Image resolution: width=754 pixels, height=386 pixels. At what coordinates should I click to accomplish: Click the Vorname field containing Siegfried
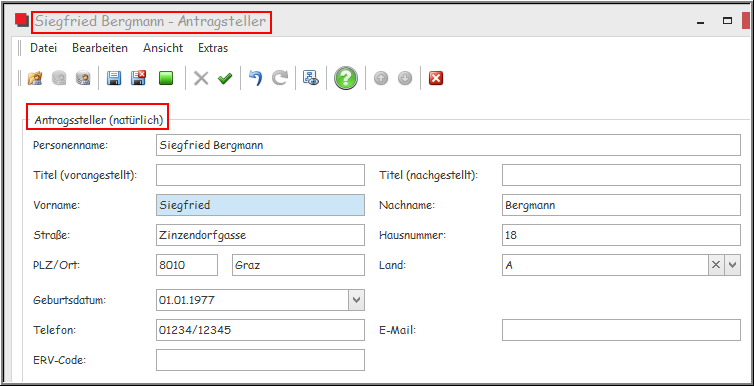click(260, 205)
